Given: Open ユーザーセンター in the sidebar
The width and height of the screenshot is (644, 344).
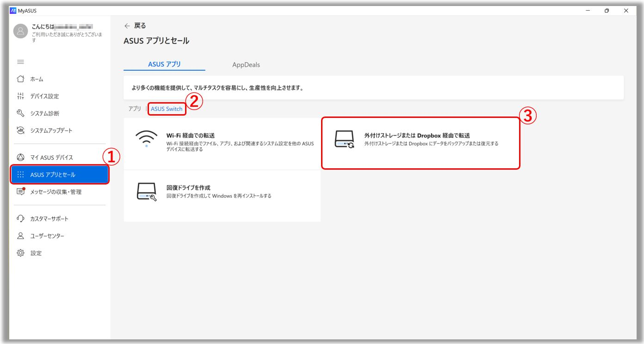Looking at the screenshot, I should [x=60, y=236].
